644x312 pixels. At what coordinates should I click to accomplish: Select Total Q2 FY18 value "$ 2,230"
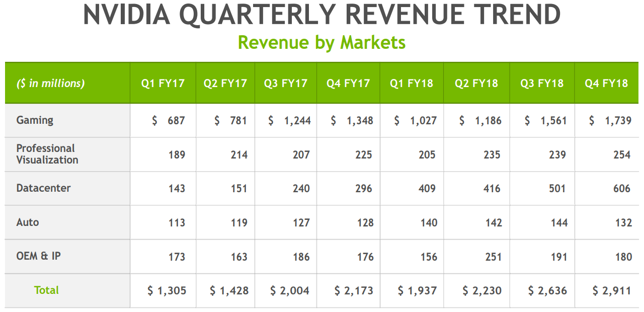[482, 291]
